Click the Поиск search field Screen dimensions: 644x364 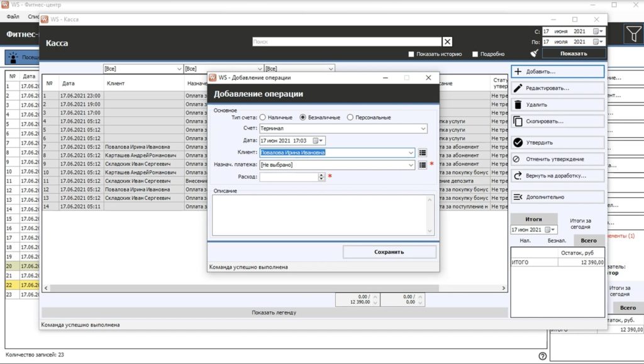click(347, 41)
